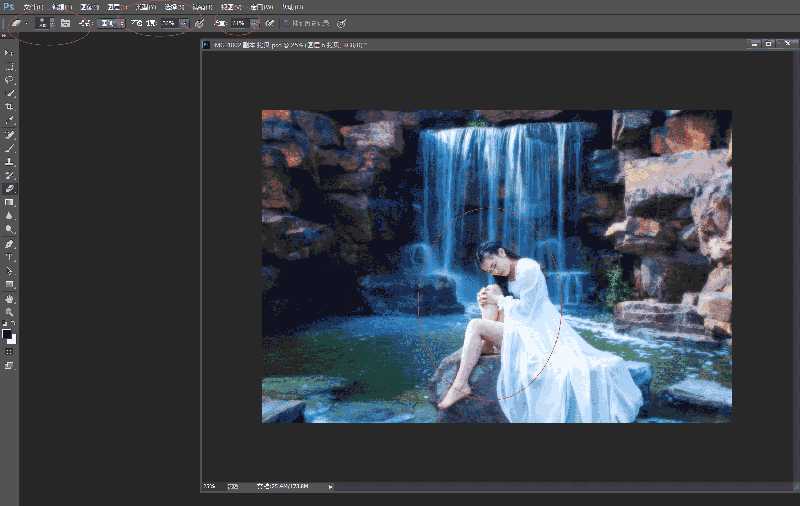
Task: Toggle Quick Mask mode in the toolbox
Action: click(x=9, y=352)
